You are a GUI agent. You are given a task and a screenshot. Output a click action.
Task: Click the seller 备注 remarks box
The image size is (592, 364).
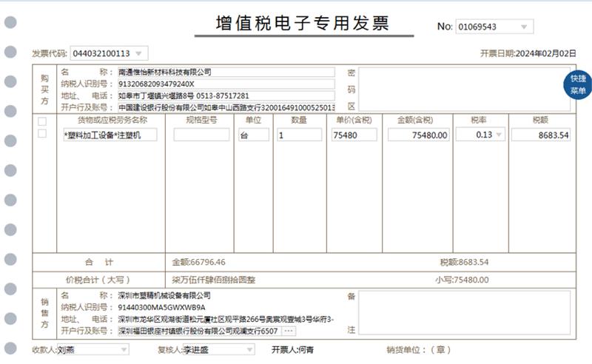[x=465, y=312]
